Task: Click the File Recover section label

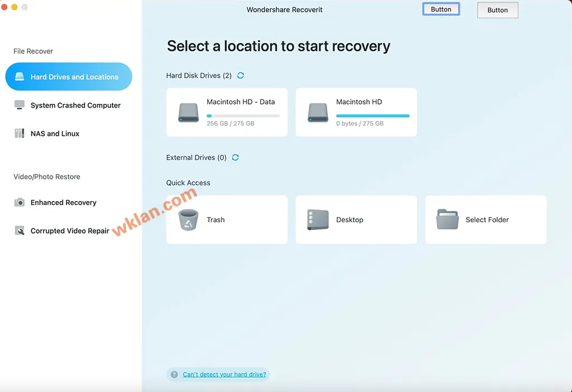Action: tap(33, 51)
